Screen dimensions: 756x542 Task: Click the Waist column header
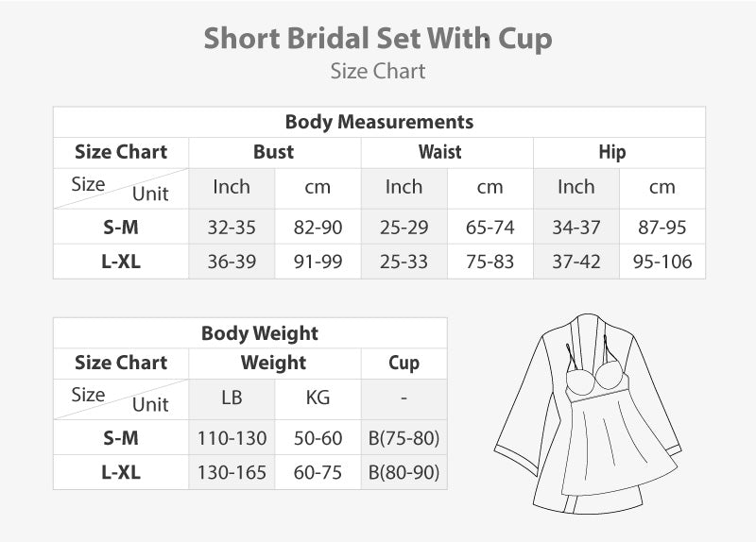pyautogui.click(x=440, y=152)
